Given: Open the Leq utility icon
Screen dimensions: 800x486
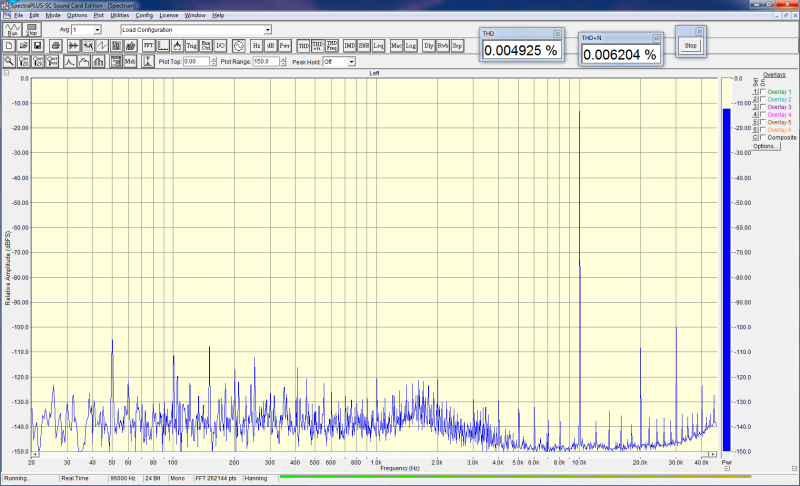Looking at the screenshot, I should point(378,46).
